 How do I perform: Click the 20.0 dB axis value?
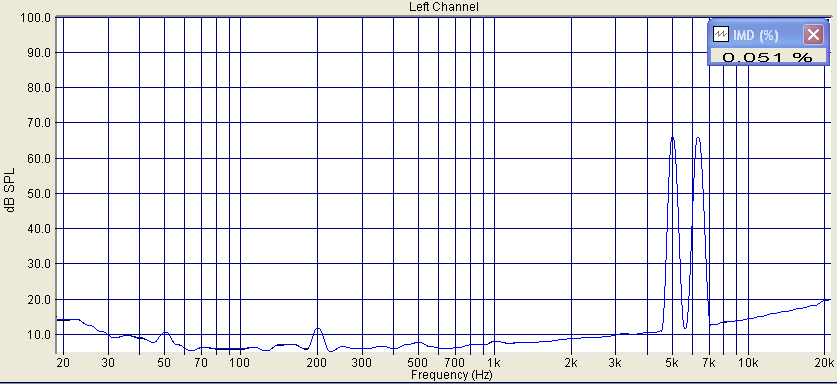pos(38,300)
